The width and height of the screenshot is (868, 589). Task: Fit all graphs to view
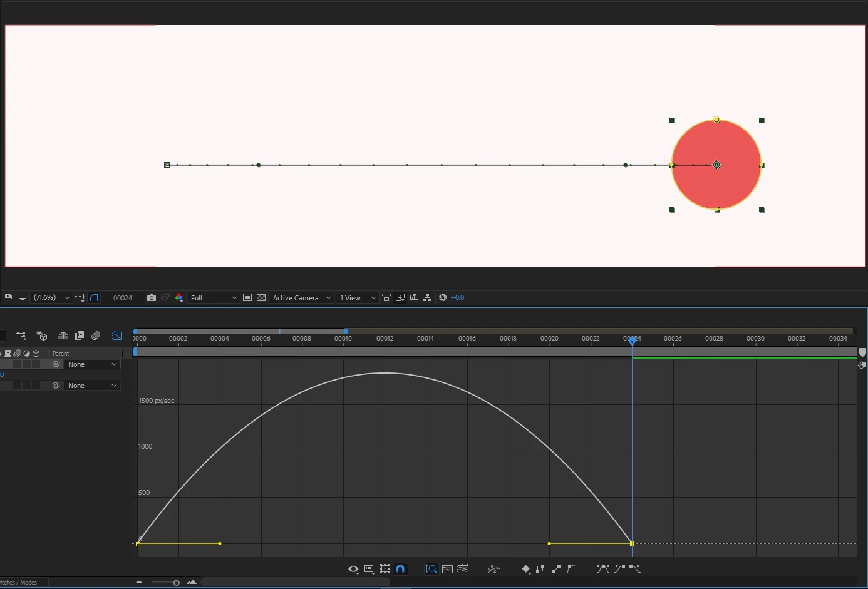[x=463, y=569]
